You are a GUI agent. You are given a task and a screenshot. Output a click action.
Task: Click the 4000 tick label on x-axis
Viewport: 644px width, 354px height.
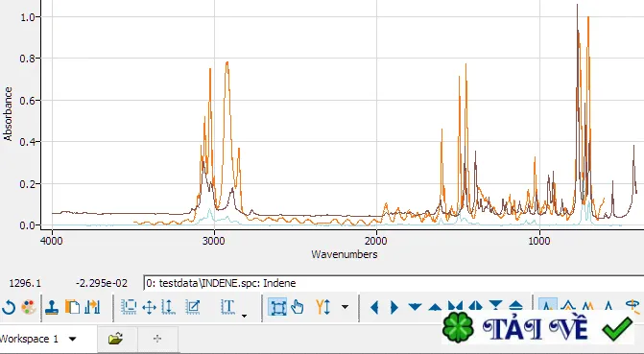[x=52, y=240]
